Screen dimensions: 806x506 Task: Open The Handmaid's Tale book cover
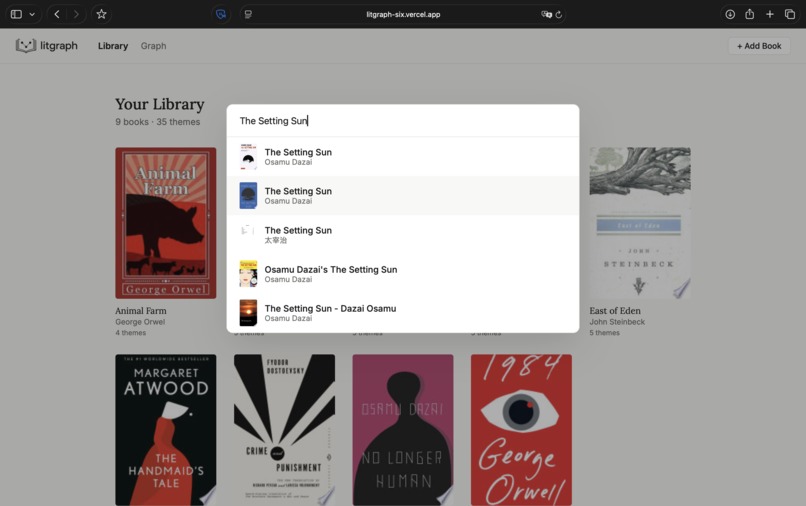[x=166, y=430]
